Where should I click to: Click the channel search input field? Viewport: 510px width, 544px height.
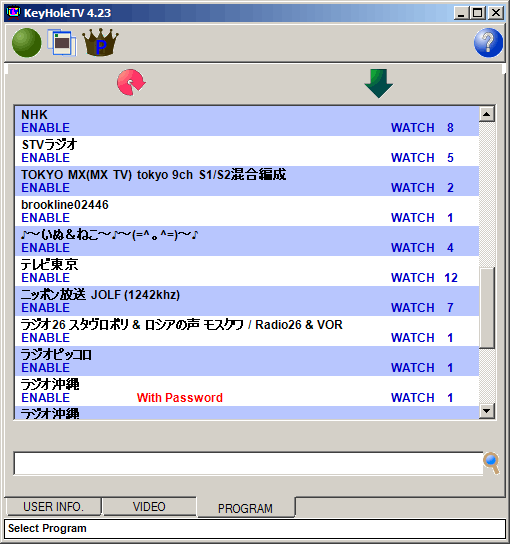coord(248,463)
